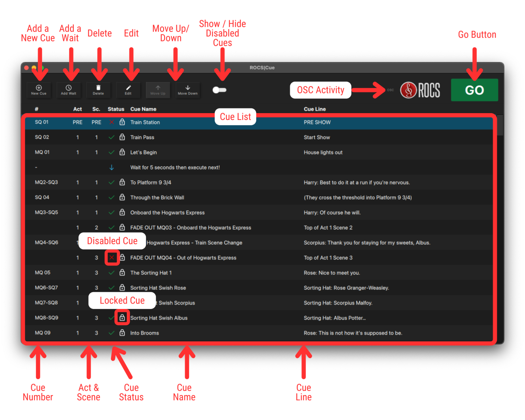Screen dimensions: 525x420
Task: Click the OSC activity indicator
Action: click(x=390, y=90)
